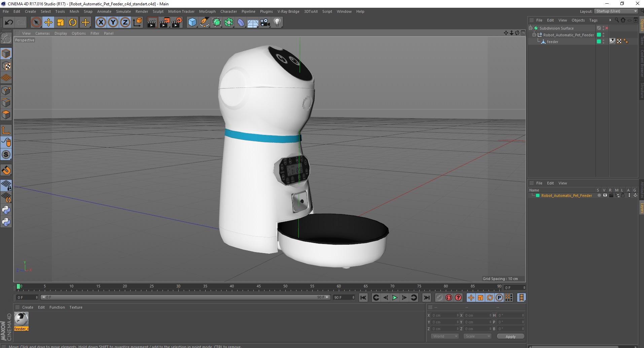This screenshot has width=644, height=348.
Task: Toggle layer lock for Robot_Automatic_Pet_Feeder
Action: coord(623,196)
